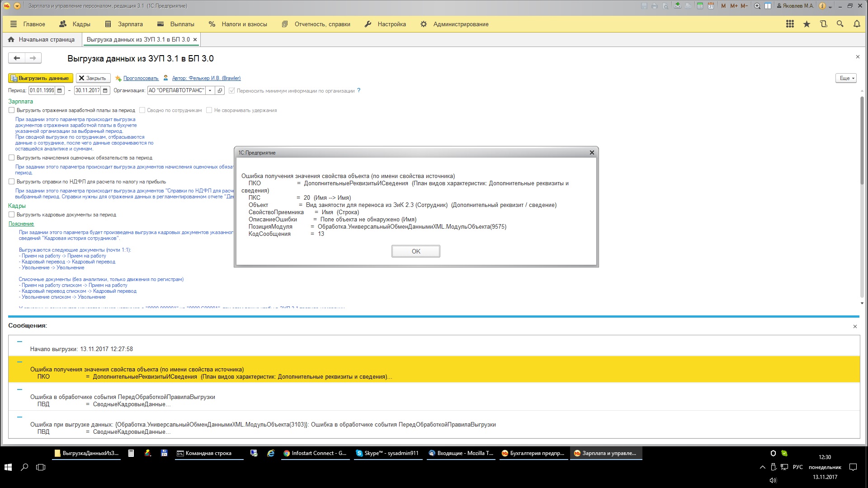Expand the info icon dropdown arrow

coord(830,6)
